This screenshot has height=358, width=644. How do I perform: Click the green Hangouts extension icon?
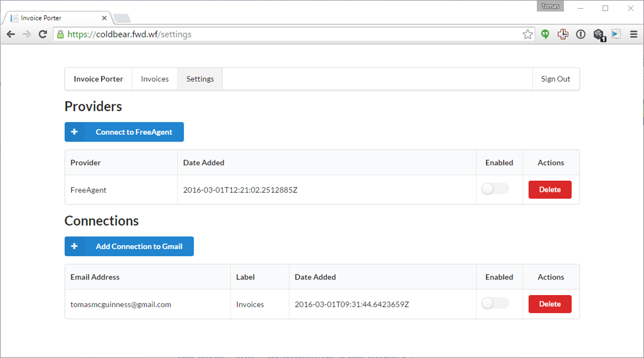[x=545, y=34]
